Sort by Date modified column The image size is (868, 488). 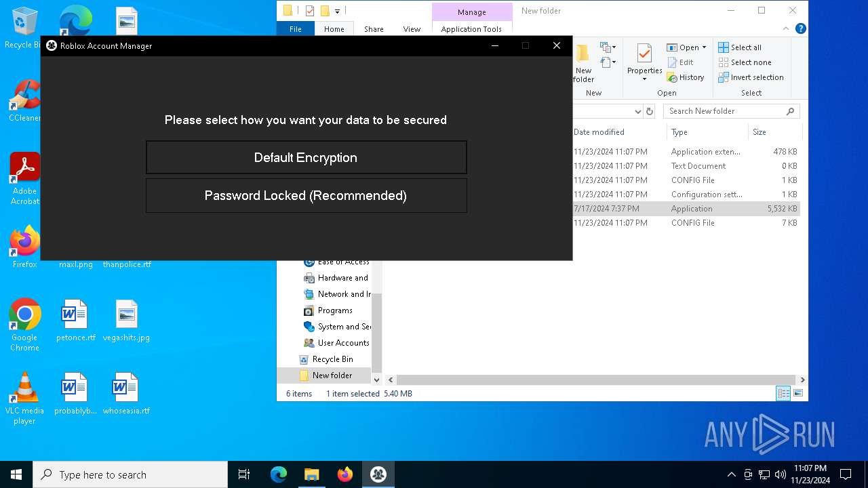point(599,132)
